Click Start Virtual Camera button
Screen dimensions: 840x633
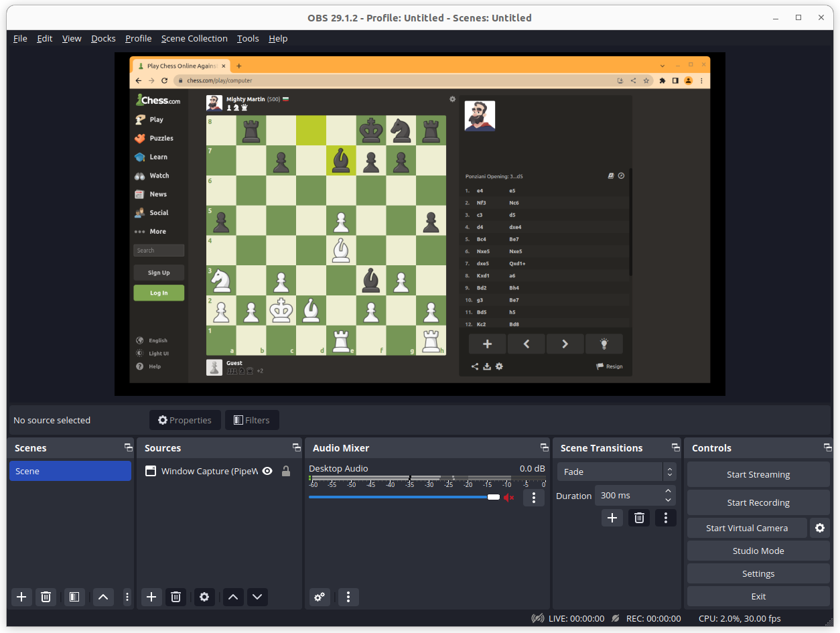point(747,528)
